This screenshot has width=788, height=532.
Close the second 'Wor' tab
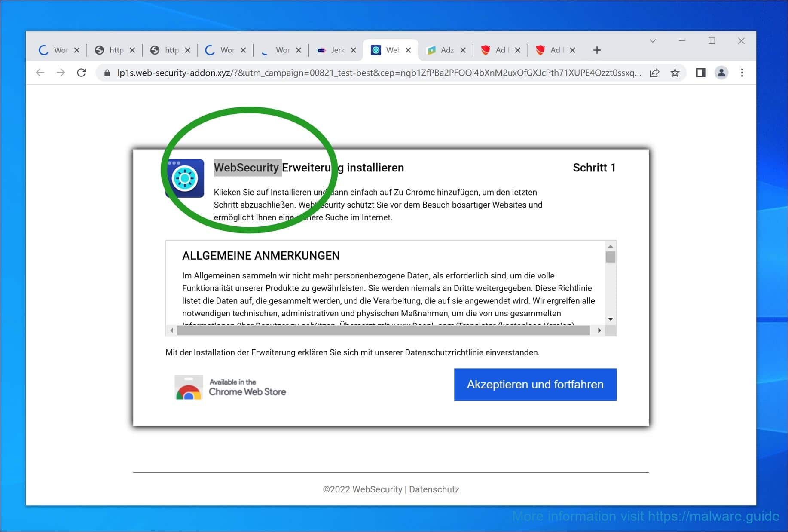(243, 50)
